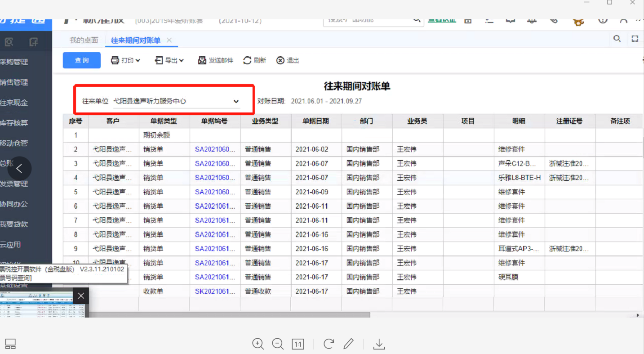This screenshot has width=644, height=354.
Task: Click the 查询 query button
Action: coord(82,60)
